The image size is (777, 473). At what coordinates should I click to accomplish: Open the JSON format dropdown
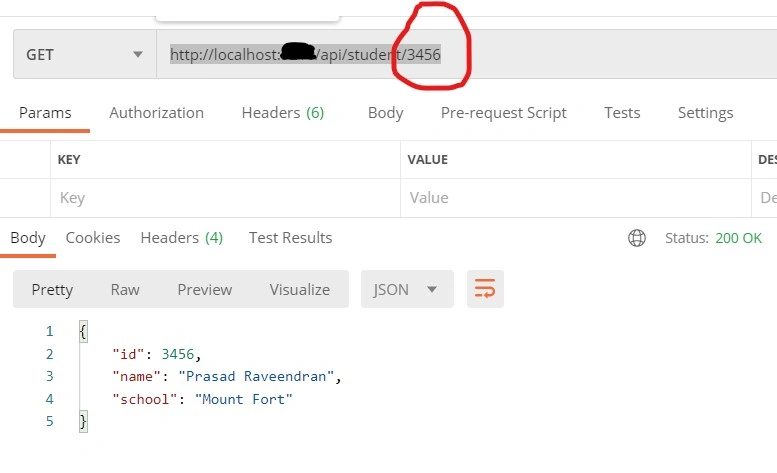407,289
